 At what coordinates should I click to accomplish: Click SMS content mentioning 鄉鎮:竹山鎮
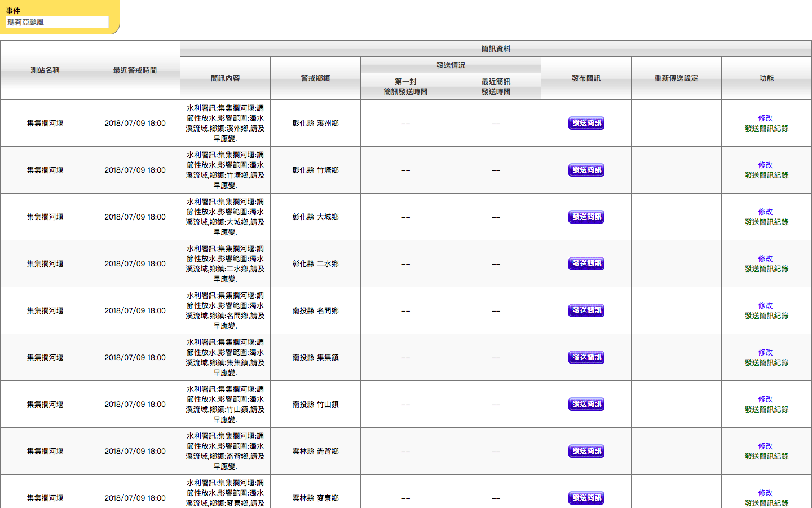point(225,404)
